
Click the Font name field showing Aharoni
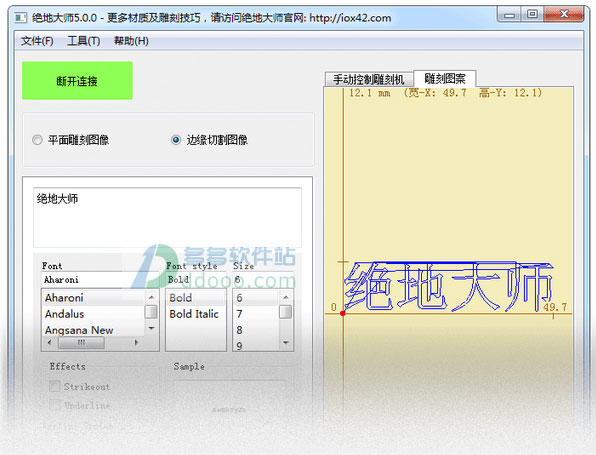100,280
